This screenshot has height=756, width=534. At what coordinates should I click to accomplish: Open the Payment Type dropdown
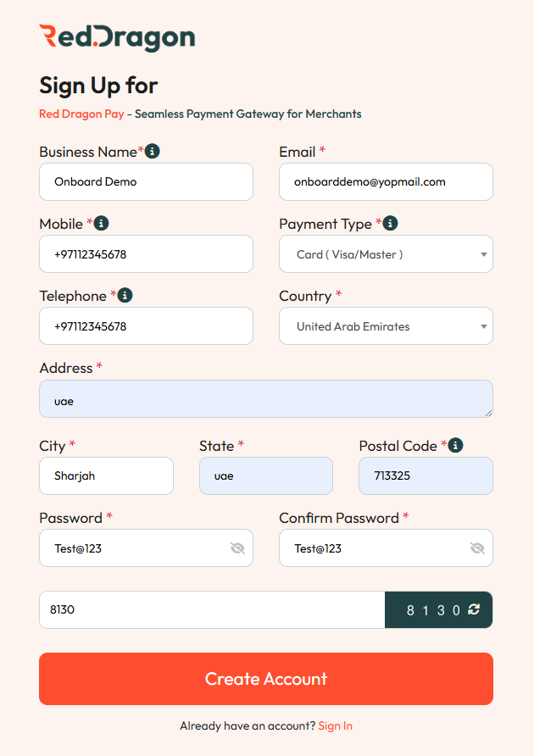coord(386,254)
